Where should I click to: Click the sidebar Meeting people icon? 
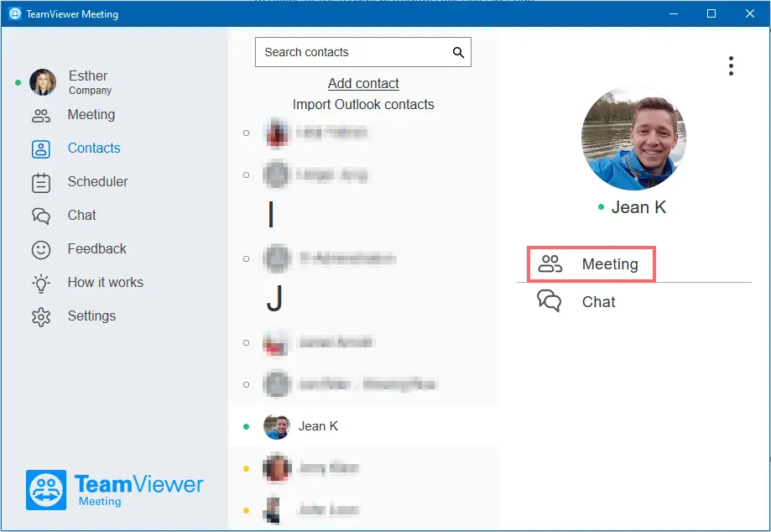point(41,116)
